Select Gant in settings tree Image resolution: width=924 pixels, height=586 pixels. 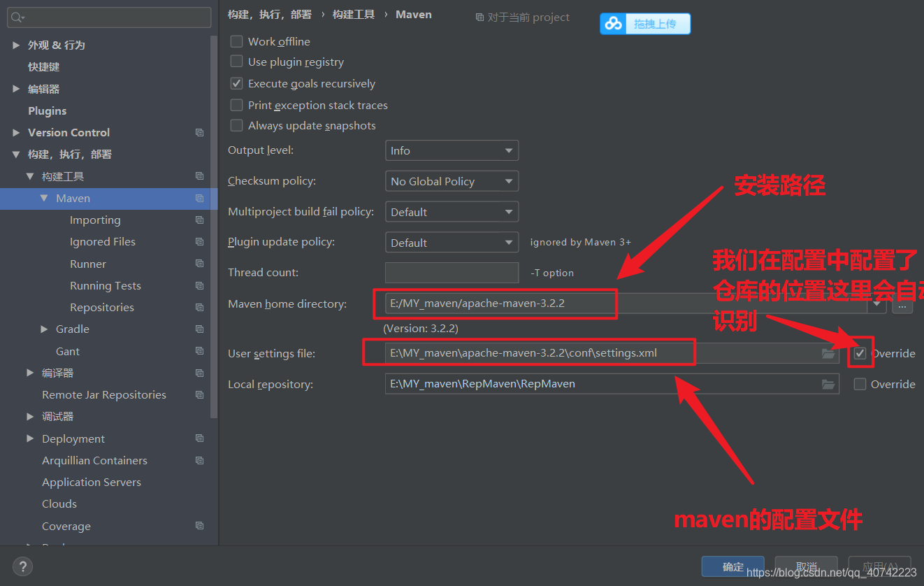tap(68, 351)
